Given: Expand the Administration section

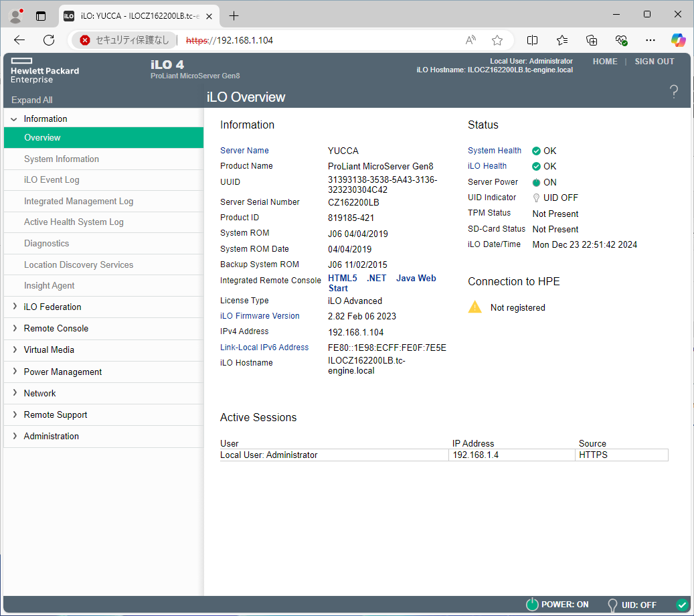Looking at the screenshot, I should (x=15, y=436).
